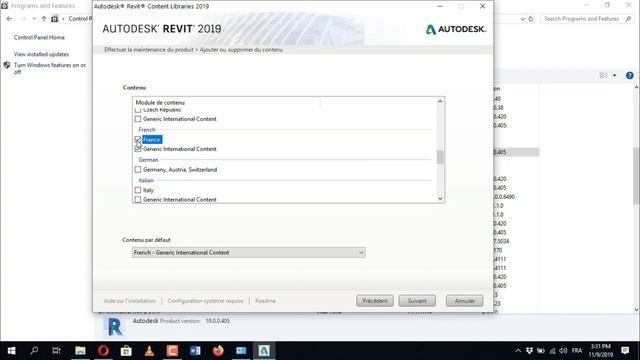Go up one level in Control Panel

tap(44, 19)
